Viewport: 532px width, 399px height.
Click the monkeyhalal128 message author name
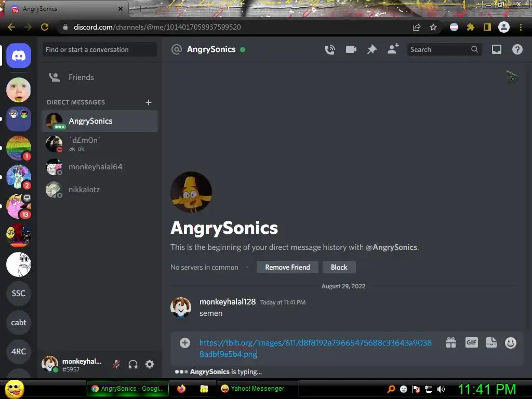(228, 302)
